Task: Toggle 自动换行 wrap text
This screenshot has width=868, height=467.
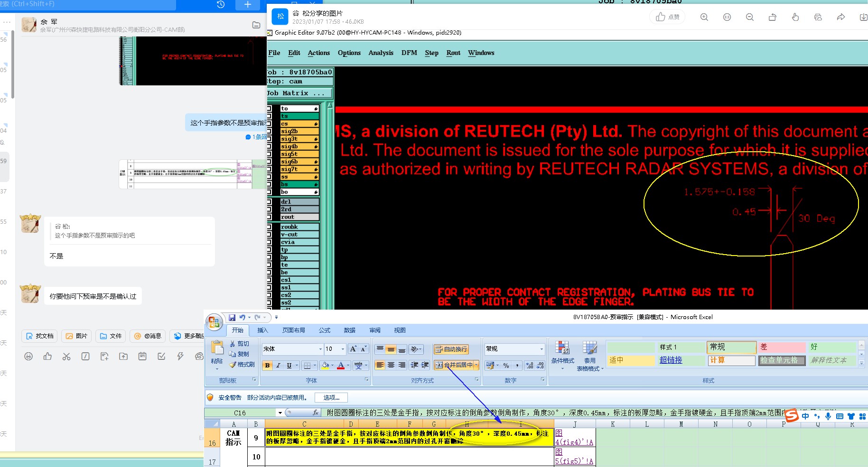Action: pyautogui.click(x=451, y=349)
